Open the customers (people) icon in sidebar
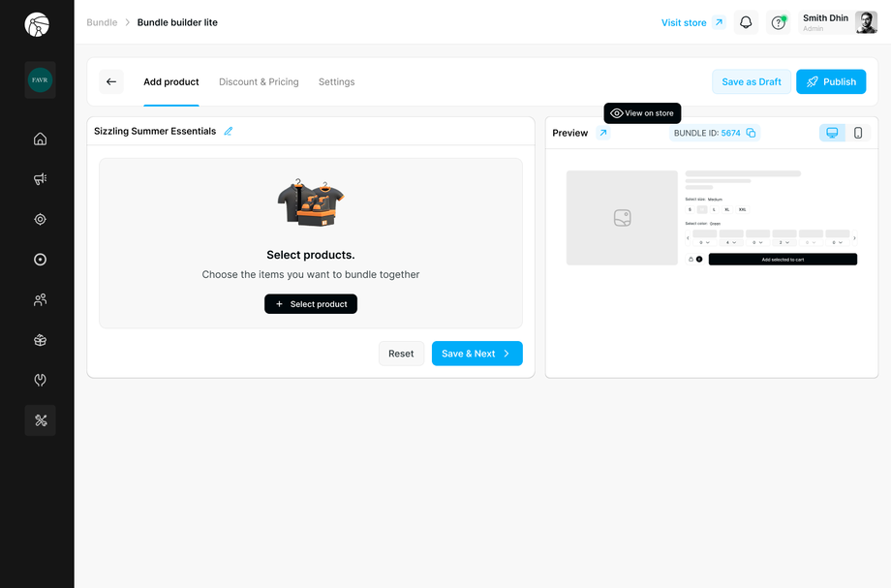This screenshot has height=588, width=891. 40,299
